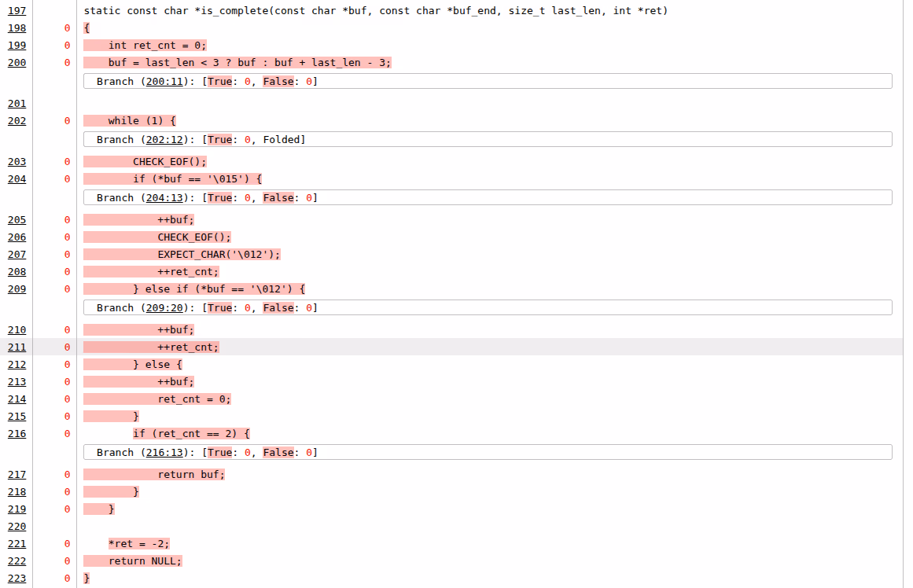
Task: Click the execution count beside line 221
Action: click(67, 544)
